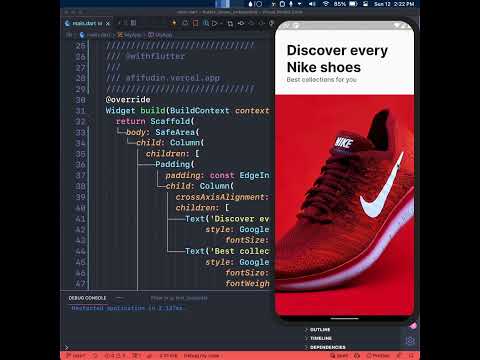Click 'return Scaffold(' on line 32
The height and width of the screenshot is (360, 480).
pos(155,121)
